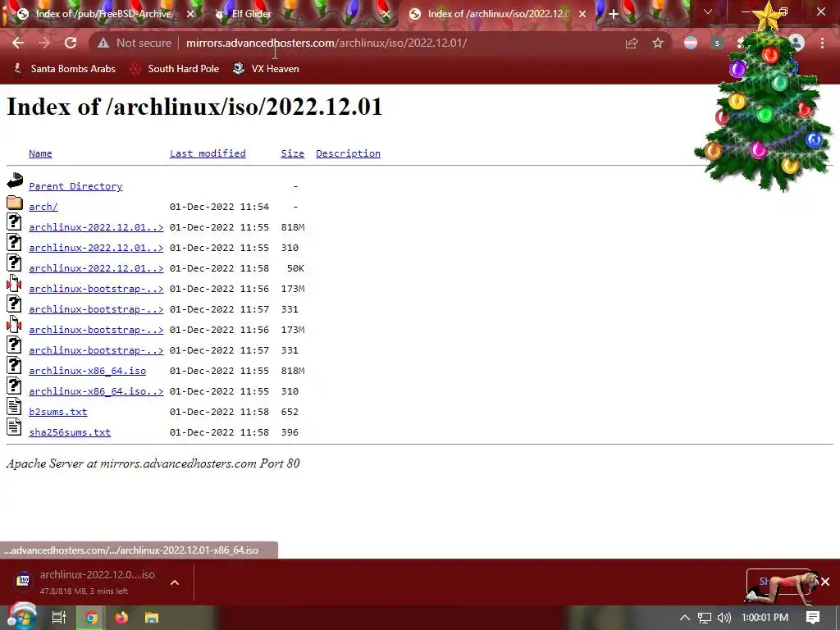Open the 310-byte archlinux-x86_64.iso signature link
This screenshot has width=840, height=630.
click(x=96, y=391)
